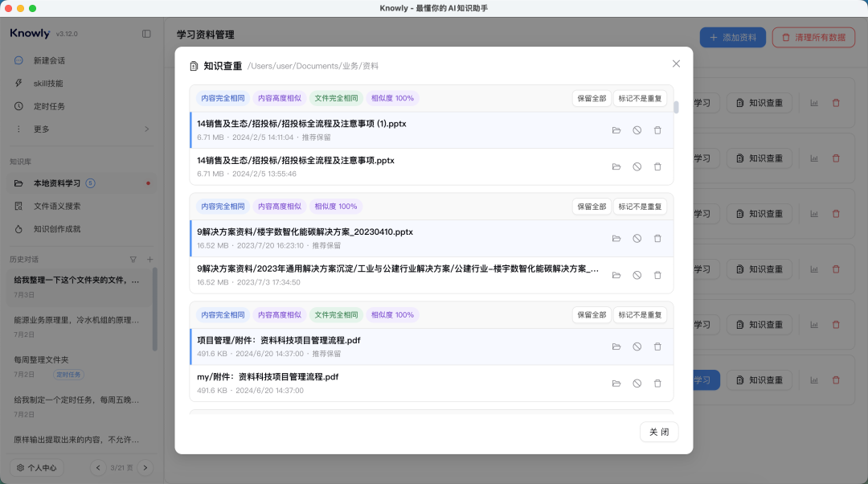Open folder for 招投标全流程及注意事项.pptx
Viewport: 868px width, 484px height.
coord(616,166)
